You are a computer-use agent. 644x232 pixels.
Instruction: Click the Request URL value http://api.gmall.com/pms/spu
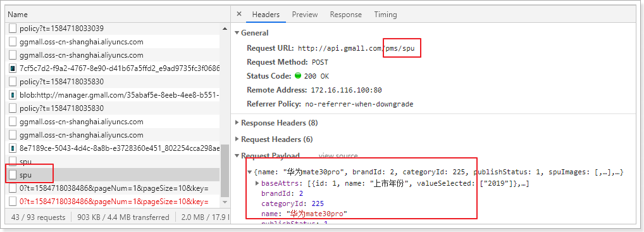tap(356, 48)
